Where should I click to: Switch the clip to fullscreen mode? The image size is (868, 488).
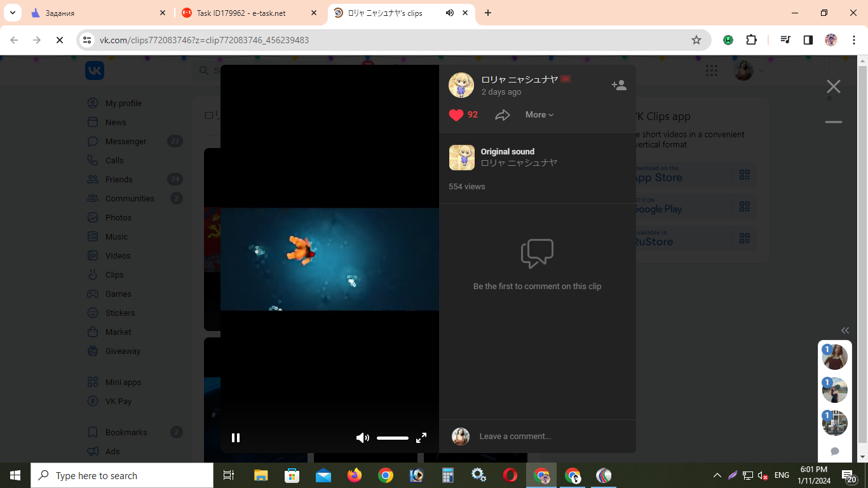[421, 438]
